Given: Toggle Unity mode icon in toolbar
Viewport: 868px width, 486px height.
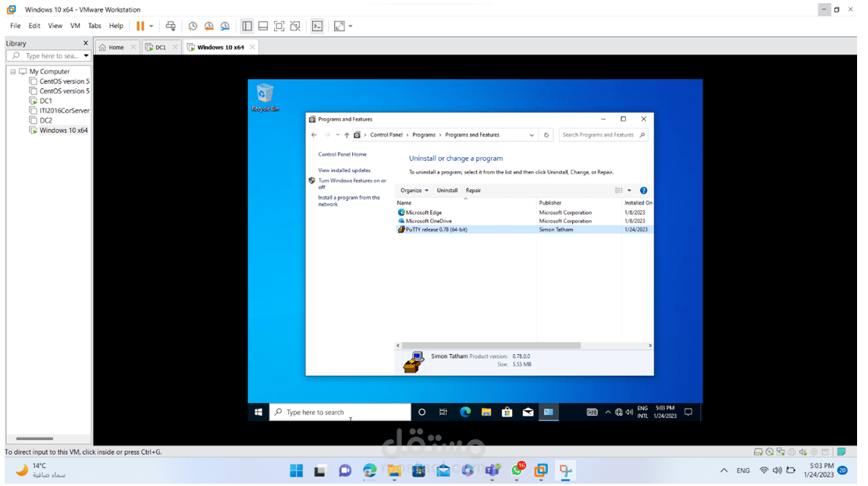Looking at the screenshot, I should tap(295, 26).
